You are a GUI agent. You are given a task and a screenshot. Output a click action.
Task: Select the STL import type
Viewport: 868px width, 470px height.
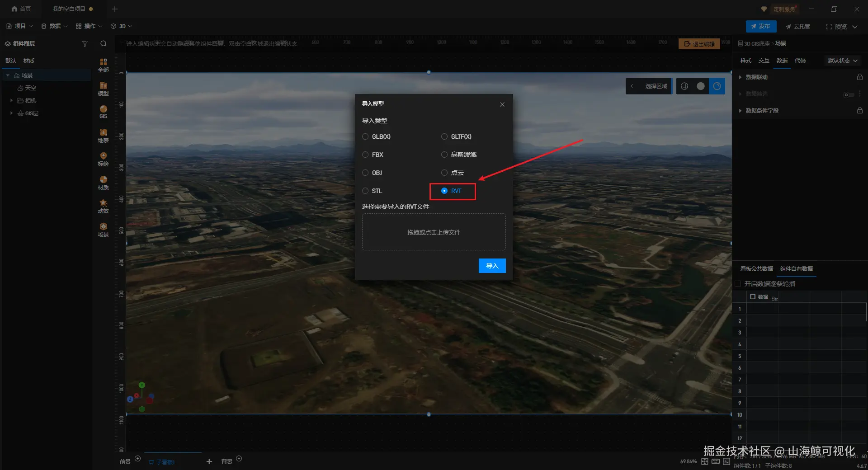coord(373,191)
